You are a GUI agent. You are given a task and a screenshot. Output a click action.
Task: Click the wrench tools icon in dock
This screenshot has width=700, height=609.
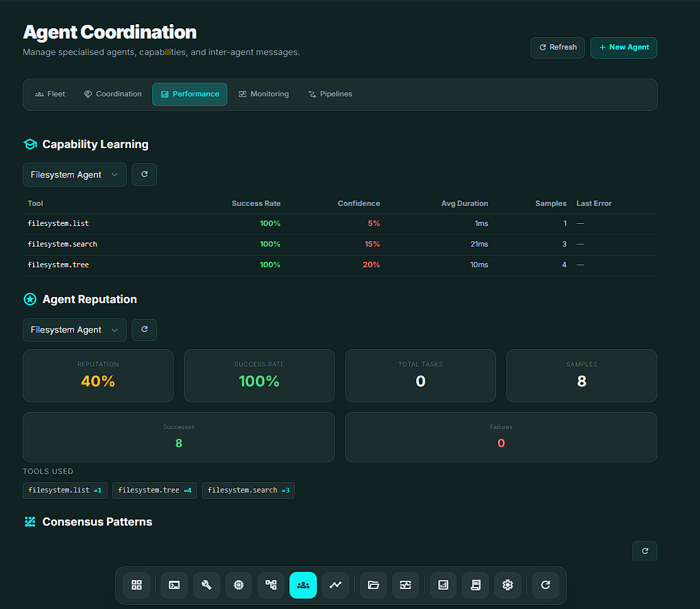pyautogui.click(x=207, y=585)
